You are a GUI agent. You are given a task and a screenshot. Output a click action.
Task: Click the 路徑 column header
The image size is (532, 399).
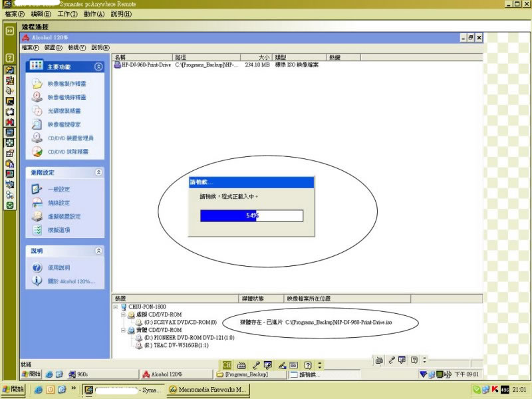coord(207,57)
